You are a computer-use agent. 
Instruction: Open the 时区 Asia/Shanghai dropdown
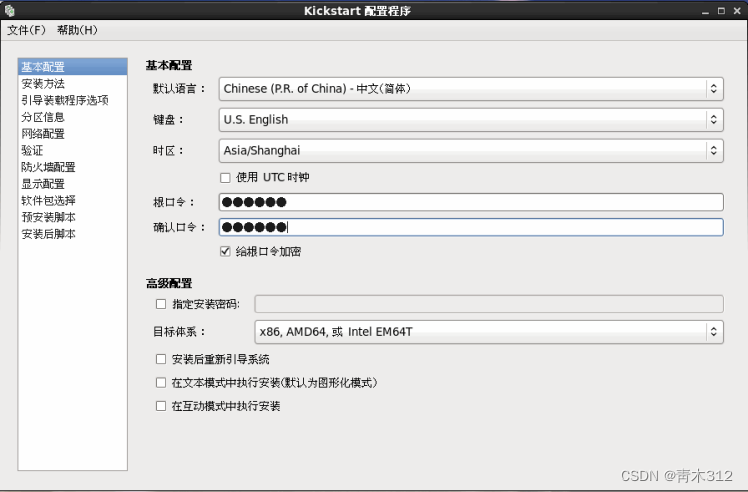point(471,151)
